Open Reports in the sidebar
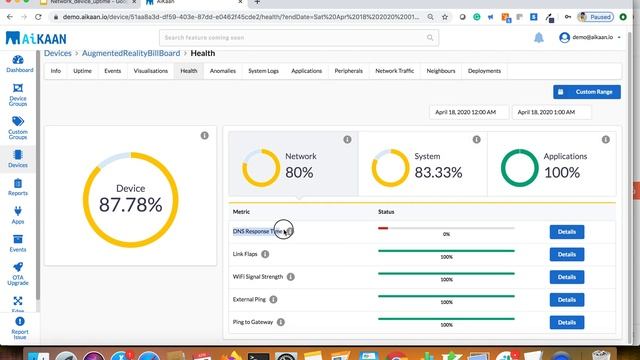 point(18,187)
